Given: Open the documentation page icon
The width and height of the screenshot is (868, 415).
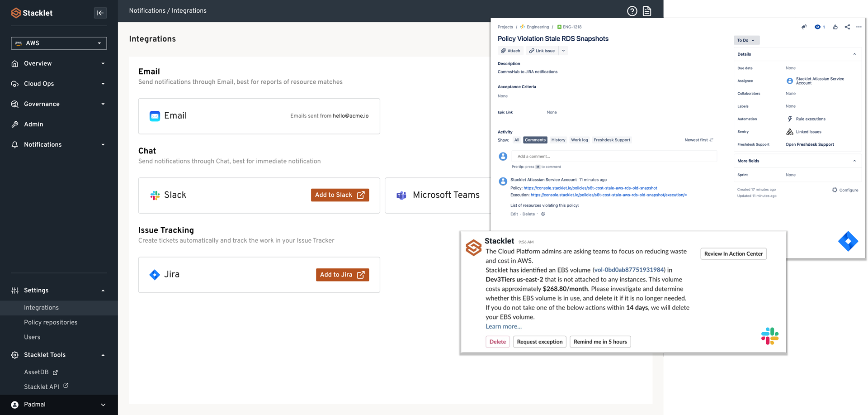Looking at the screenshot, I should [647, 11].
